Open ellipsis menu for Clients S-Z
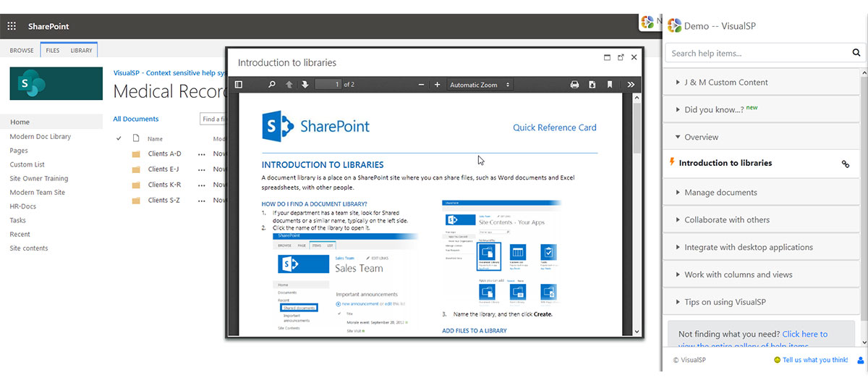Screen dimensions: 868x386 coord(202,201)
